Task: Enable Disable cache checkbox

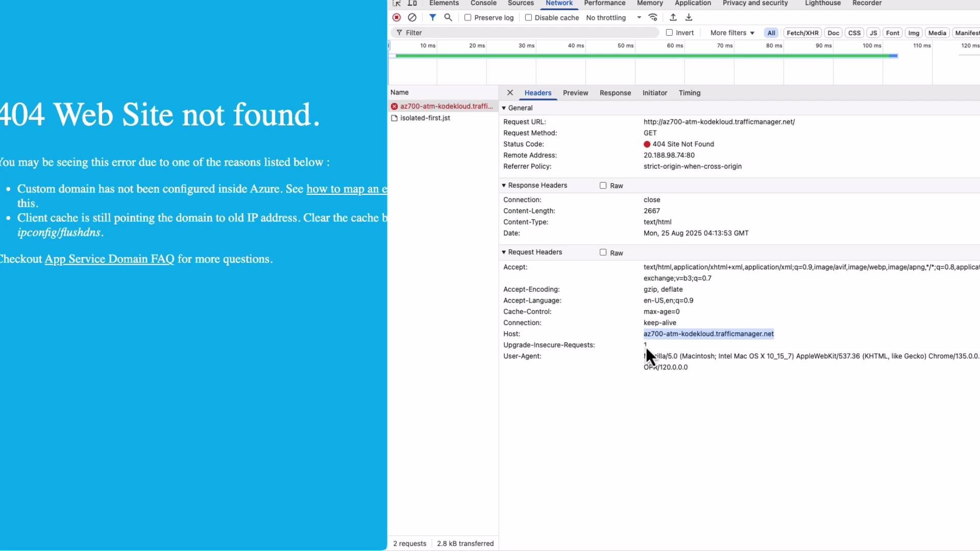Action: (x=528, y=17)
